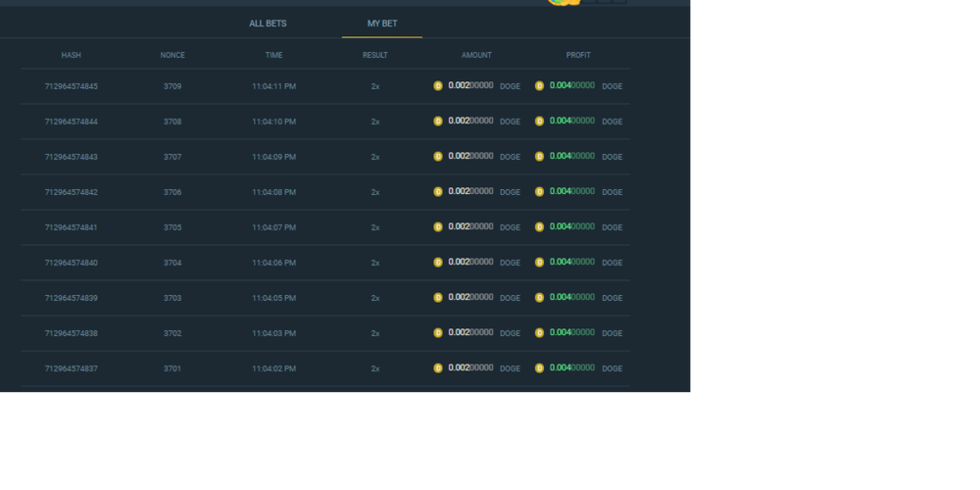Viewport: 980px width, 490px height.
Task: Click the 2x result for nonce 3706
Action: click(375, 192)
